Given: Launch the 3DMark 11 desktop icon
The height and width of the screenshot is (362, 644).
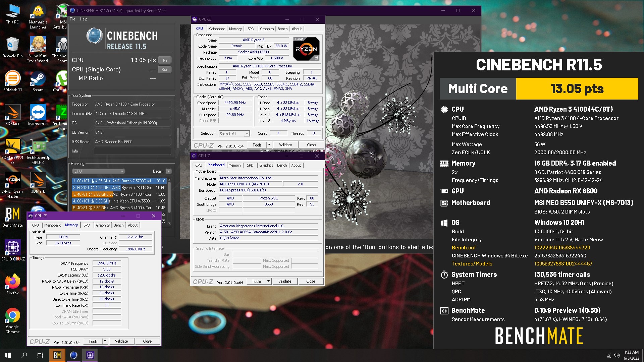Looking at the screenshot, I should coord(12,81).
